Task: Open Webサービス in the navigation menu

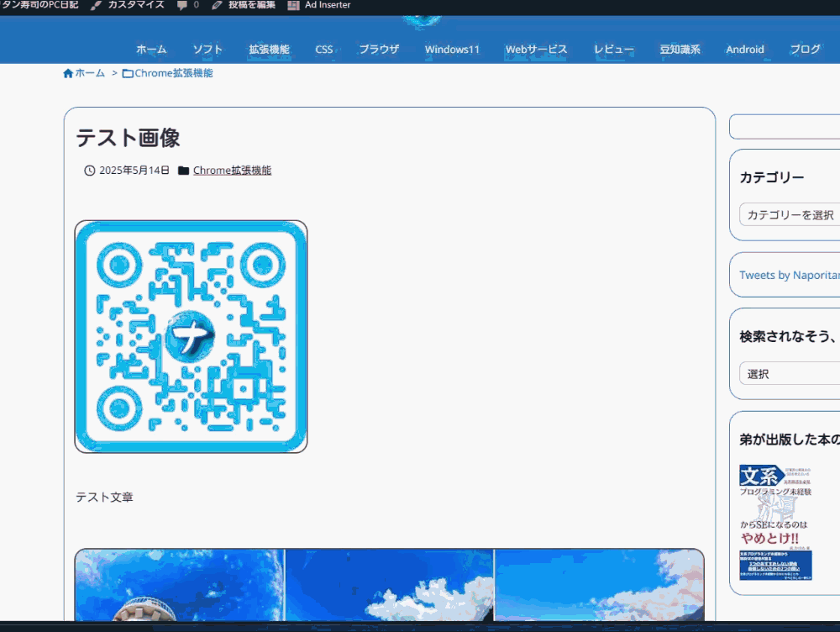Action: 536,50
